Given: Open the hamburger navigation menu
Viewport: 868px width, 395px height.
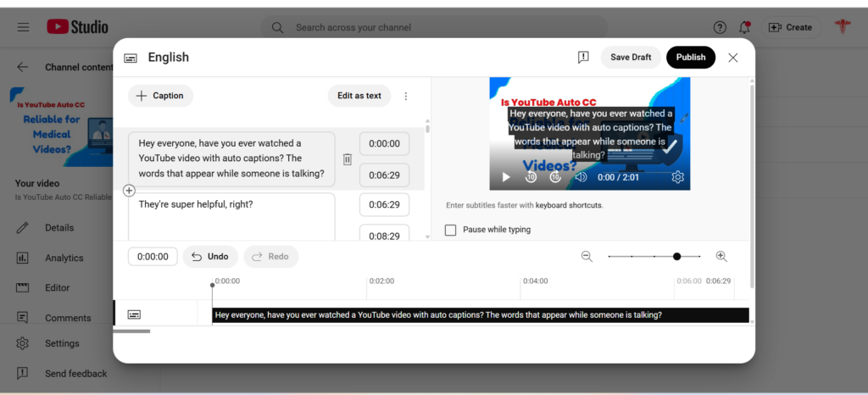Looking at the screenshot, I should click(x=23, y=27).
